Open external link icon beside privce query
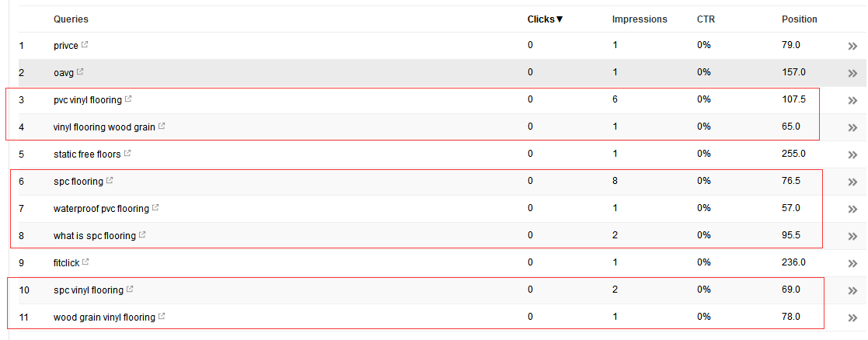 [85, 45]
